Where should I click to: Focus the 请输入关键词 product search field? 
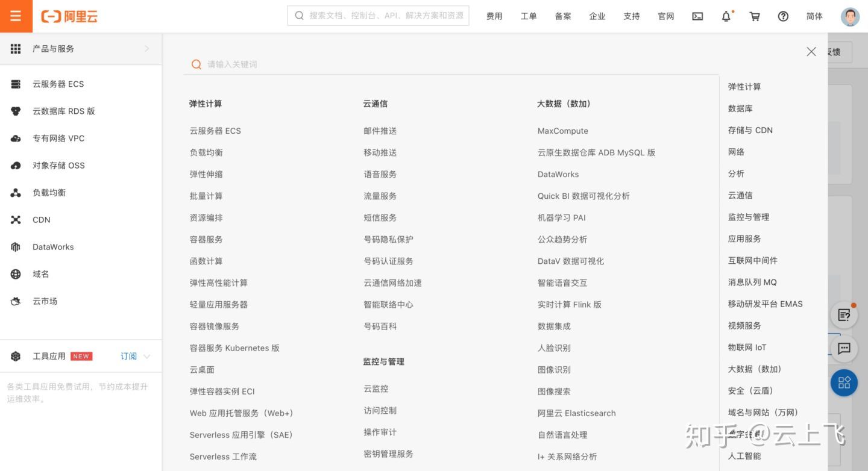[451, 64]
